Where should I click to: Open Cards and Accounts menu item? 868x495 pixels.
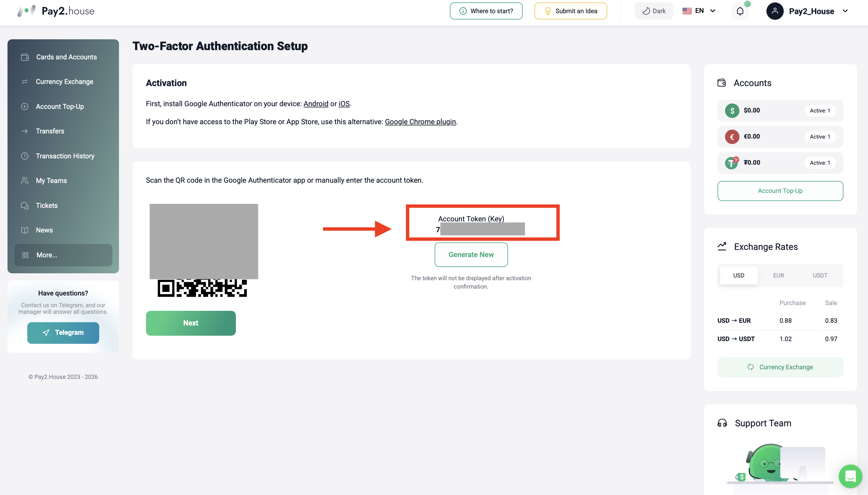coord(63,57)
